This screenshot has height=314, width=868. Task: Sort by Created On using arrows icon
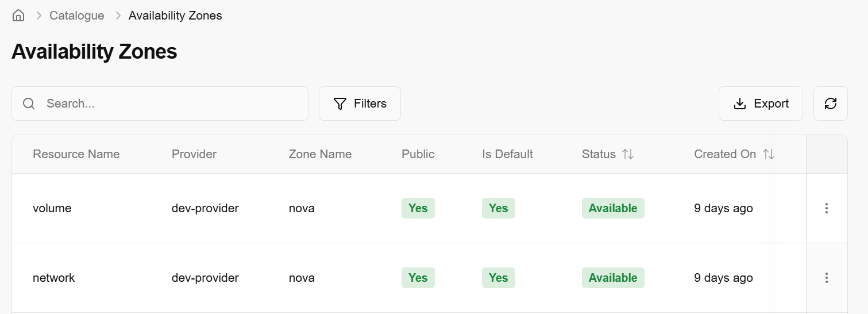click(769, 154)
